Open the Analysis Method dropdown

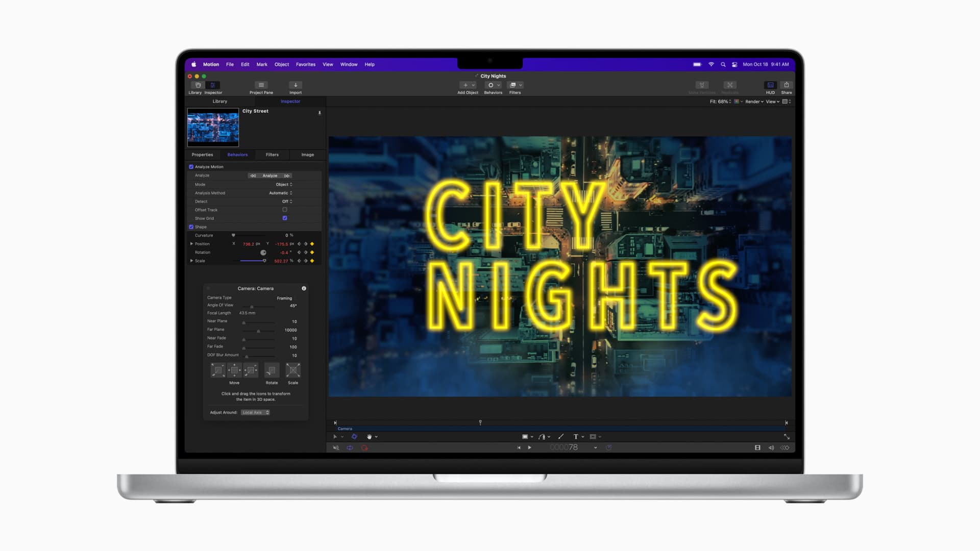(x=281, y=193)
